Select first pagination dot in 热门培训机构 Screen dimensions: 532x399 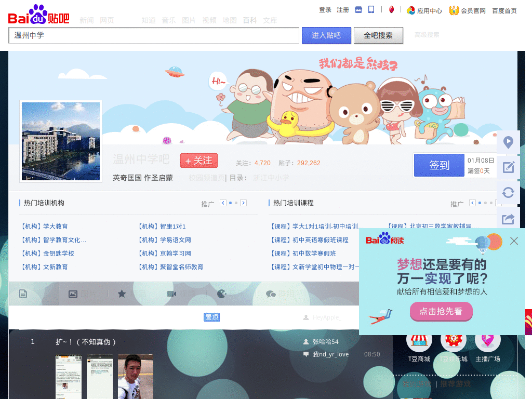point(230,203)
